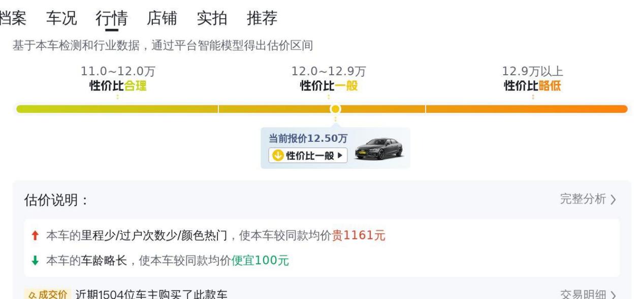Image resolution: width=644 pixels, height=299 pixels.
Task: Click the green segment of price bar
Action: (117, 109)
